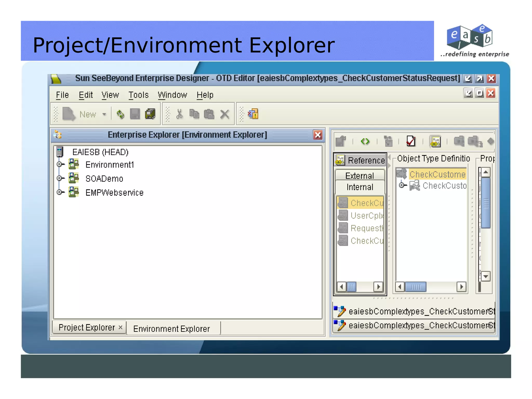532x399 pixels.
Task: Click the Save toolbar icon
Action: coord(135,114)
